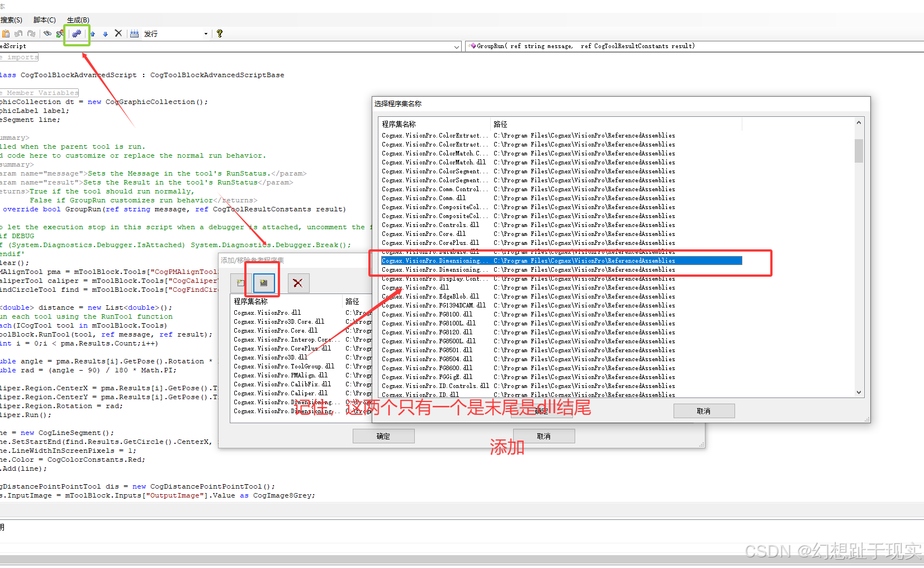Open the 生成(B) menu

(78, 20)
